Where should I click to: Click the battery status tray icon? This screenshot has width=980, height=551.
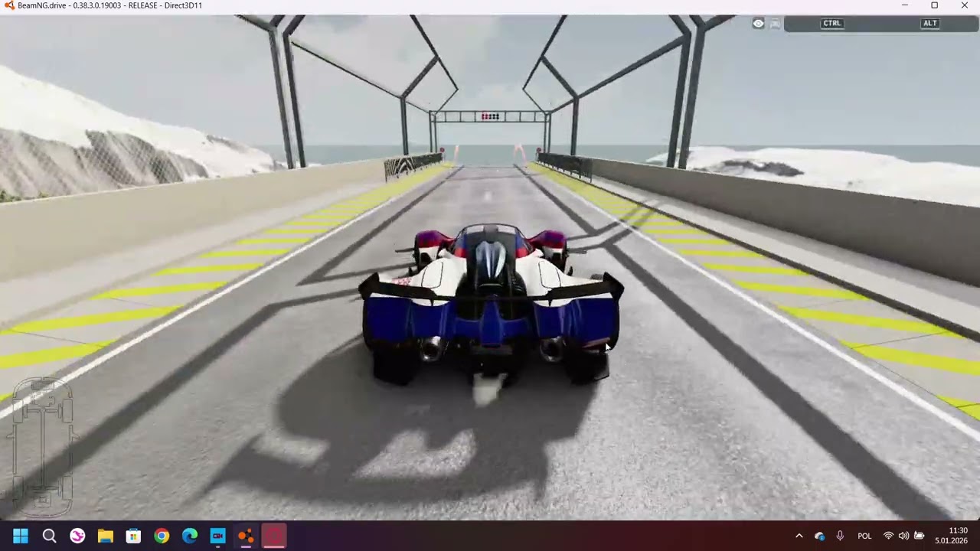tap(920, 536)
